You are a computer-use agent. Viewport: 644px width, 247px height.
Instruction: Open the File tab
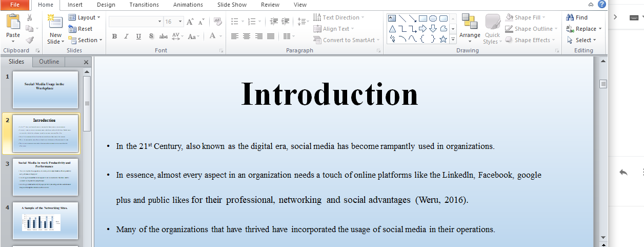coord(15,5)
